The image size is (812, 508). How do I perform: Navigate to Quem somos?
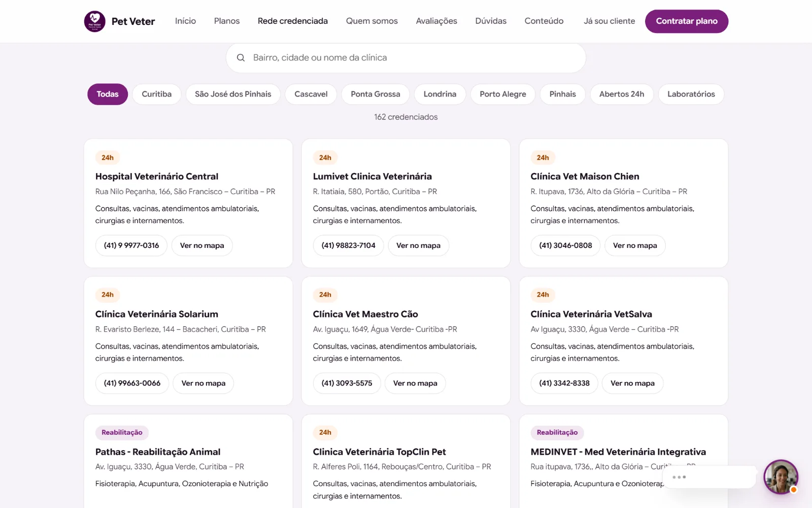372,21
